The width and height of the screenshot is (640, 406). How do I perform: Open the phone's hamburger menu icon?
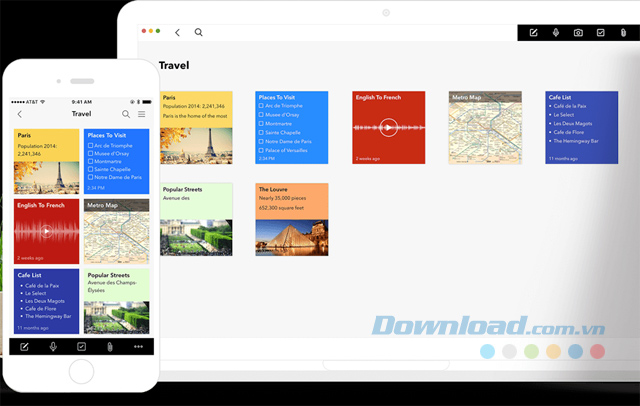142,114
